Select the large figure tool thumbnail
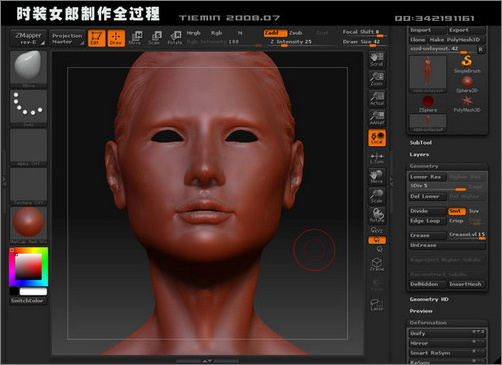This screenshot has height=365, width=502. point(428,74)
